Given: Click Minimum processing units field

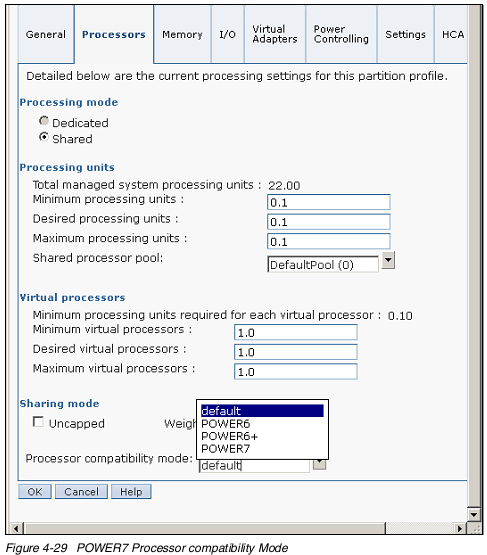Looking at the screenshot, I should (329, 202).
